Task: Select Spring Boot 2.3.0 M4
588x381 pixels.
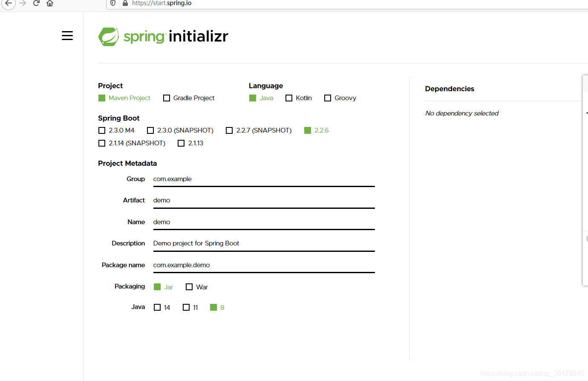Action: tap(116, 130)
